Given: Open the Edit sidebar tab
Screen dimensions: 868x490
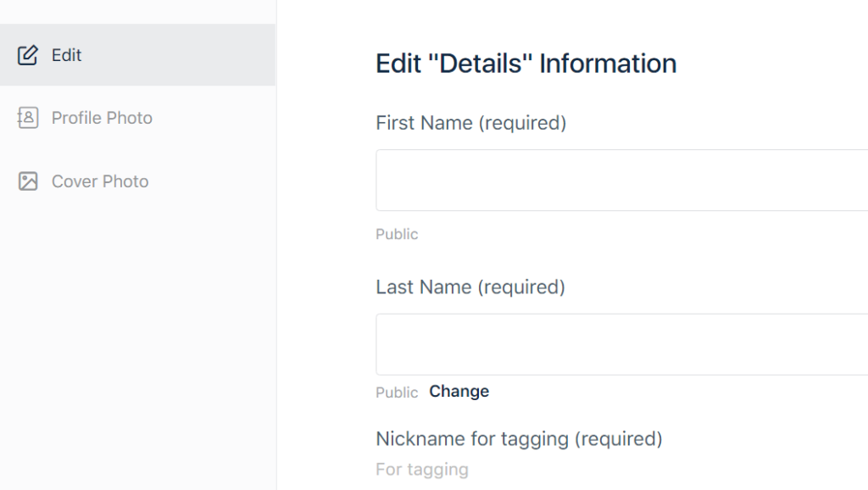Looking at the screenshot, I should pos(138,55).
